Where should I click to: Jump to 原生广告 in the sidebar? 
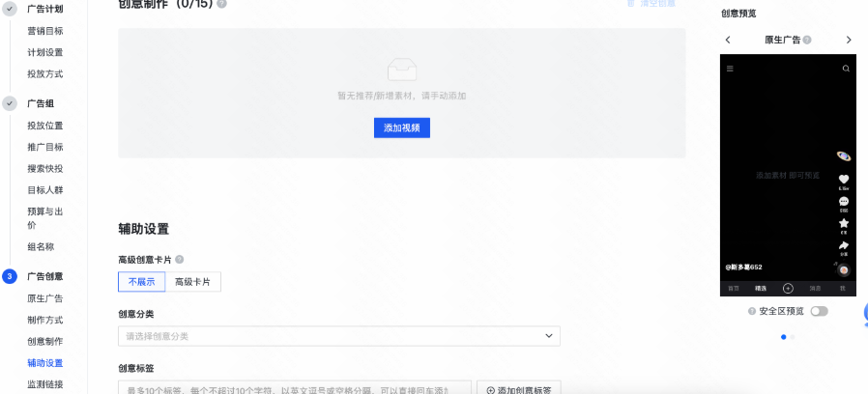(x=45, y=298)
